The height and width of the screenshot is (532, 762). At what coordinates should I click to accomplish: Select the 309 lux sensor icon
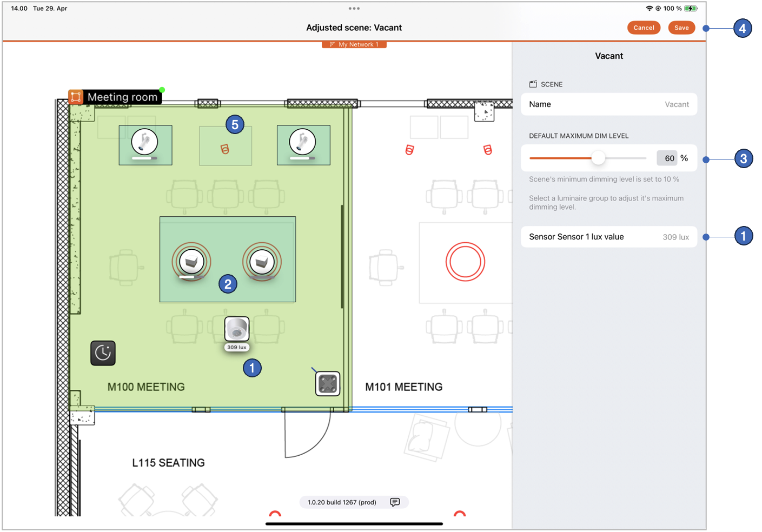pyautogui.click(x=237, y=329)
